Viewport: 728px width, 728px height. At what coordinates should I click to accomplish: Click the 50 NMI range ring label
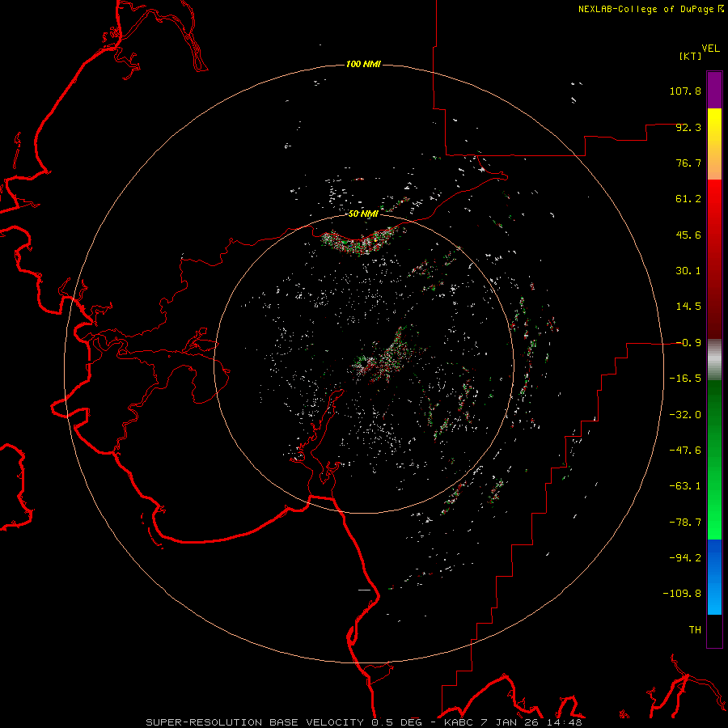point(363,214)
